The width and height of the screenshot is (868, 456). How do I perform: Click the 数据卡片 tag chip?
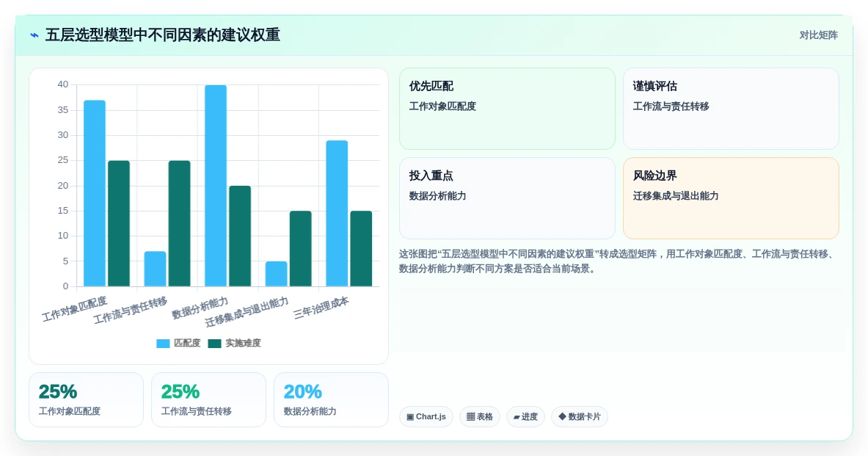(x=580, y=416)
